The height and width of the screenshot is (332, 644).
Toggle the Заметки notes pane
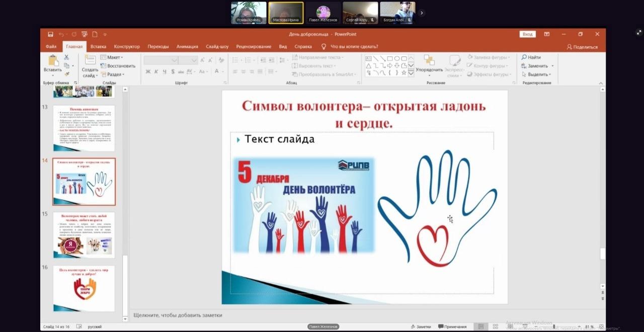[421, 326]
